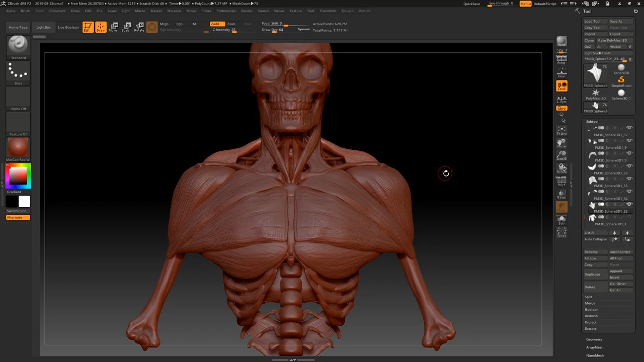The image size is (644, 362).
Task: Toggle L.Sym local symmetry
Action: (561, 99)
